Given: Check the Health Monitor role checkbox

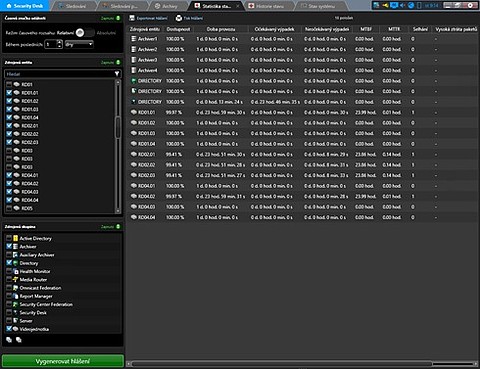Looking at the screenshot, I should (x=9, y=271).
